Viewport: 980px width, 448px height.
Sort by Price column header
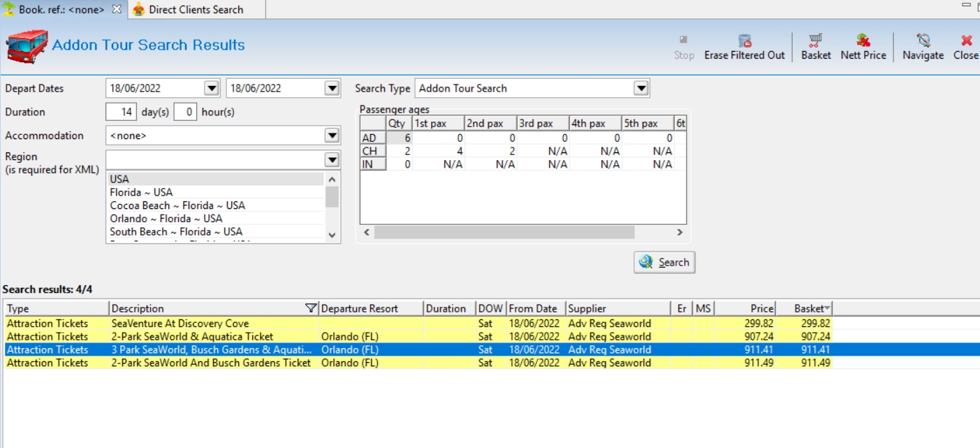[745, 308]
